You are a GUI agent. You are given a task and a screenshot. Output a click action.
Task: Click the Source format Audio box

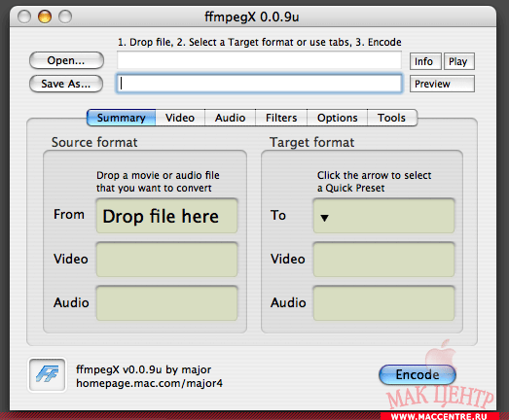(166, 303)
